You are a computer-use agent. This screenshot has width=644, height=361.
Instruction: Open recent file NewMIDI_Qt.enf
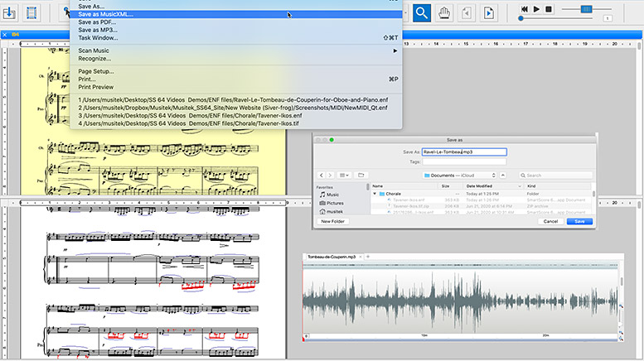click(236, 108)
